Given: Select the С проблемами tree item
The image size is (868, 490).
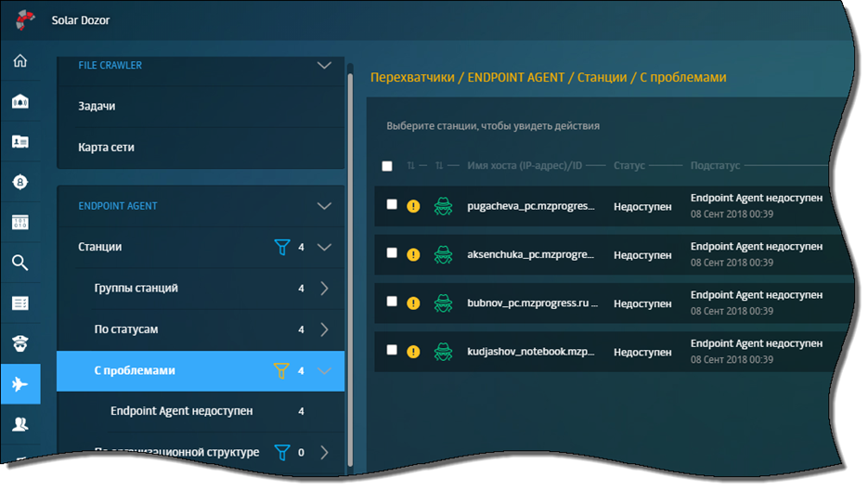Looking at the screenshot, I should (x=201, y=371).
